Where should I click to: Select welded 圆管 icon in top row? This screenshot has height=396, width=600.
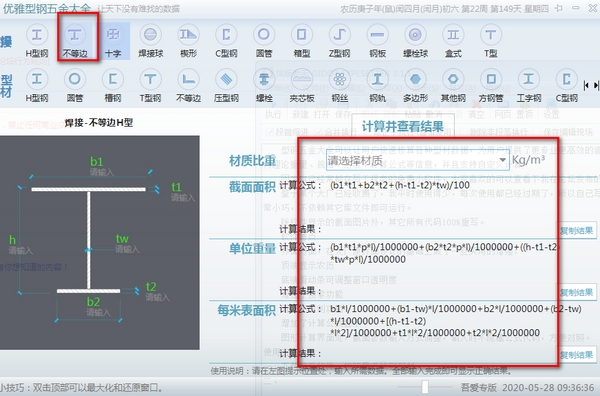click(264, 41)
